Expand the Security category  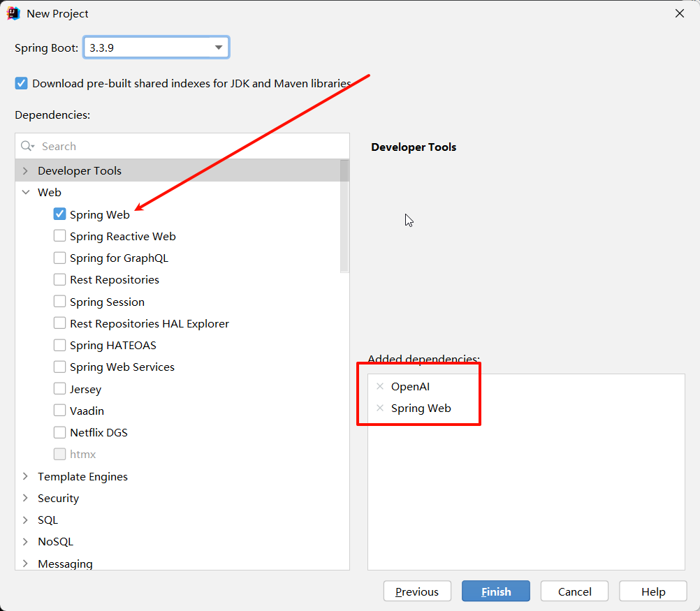tap(25, 498)
